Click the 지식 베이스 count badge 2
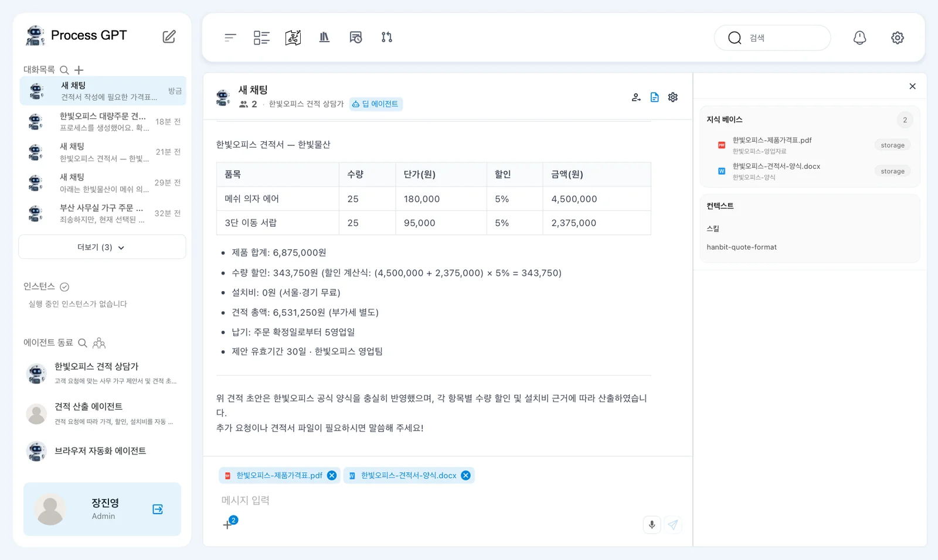Image resolution: width=938 pixels, height=560 pixels. tap(905, 119)
